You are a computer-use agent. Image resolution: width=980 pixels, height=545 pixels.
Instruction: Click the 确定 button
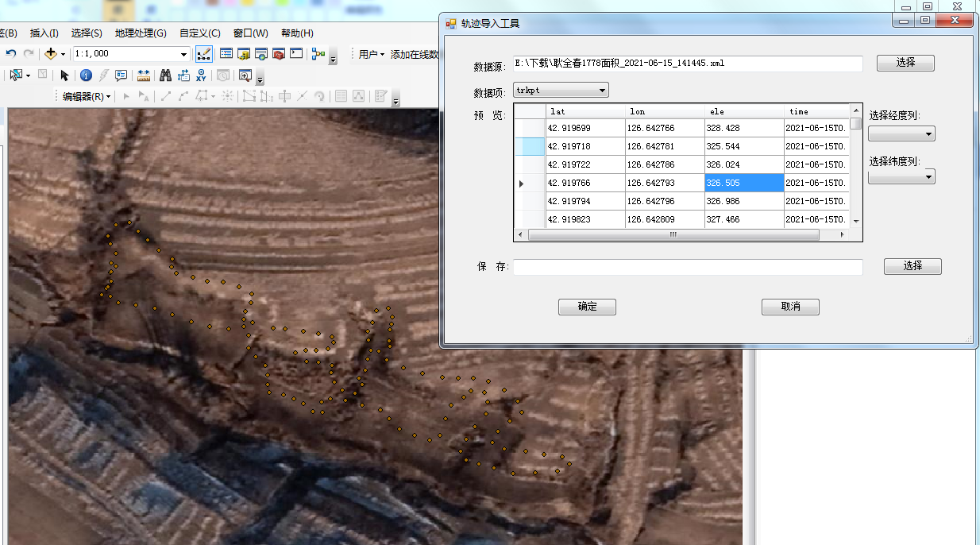tap(587, 307)
